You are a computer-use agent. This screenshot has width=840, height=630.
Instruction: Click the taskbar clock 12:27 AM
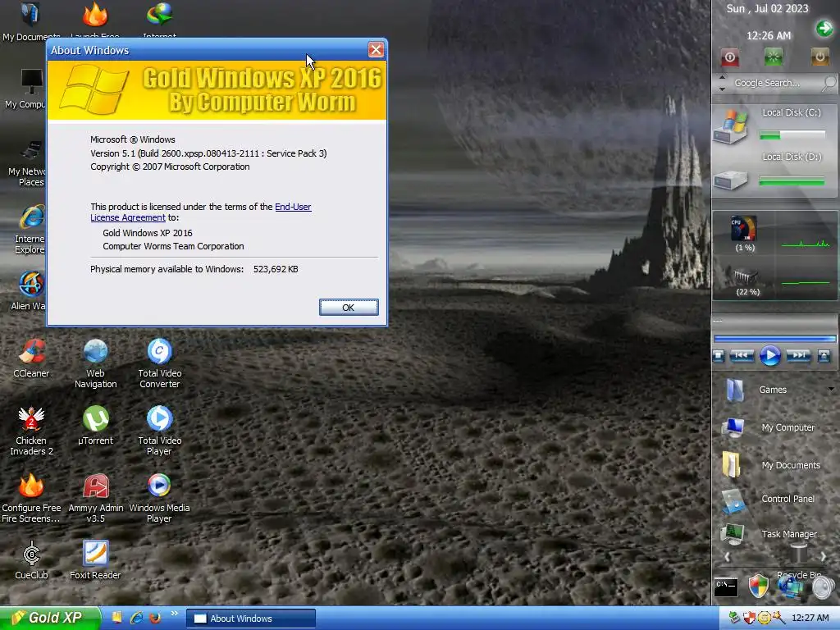click(x=810, y=619)
